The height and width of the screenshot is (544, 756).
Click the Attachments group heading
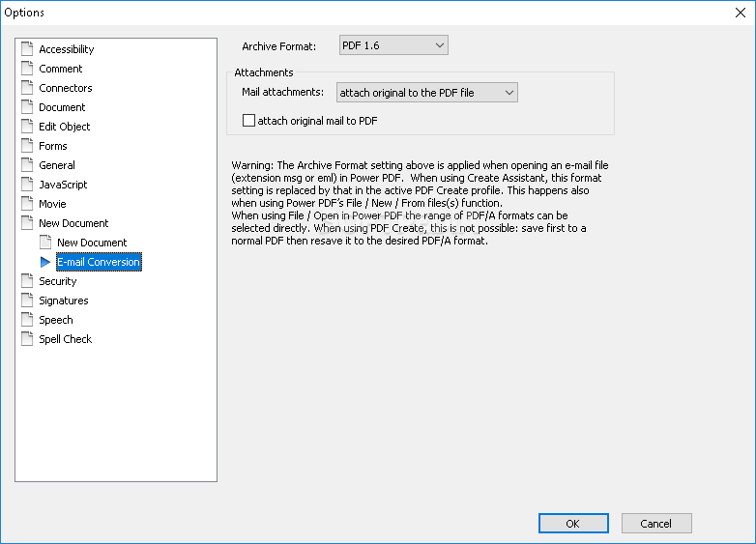coord(264,72)
